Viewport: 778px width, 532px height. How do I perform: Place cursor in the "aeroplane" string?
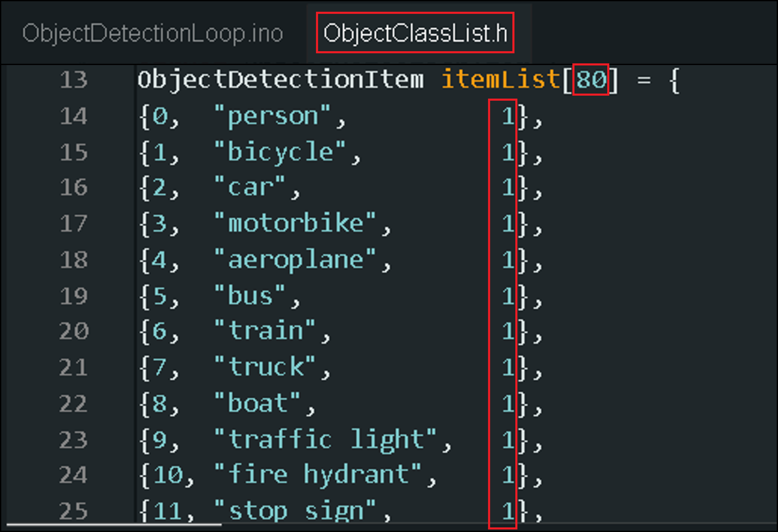coord(295,260)
